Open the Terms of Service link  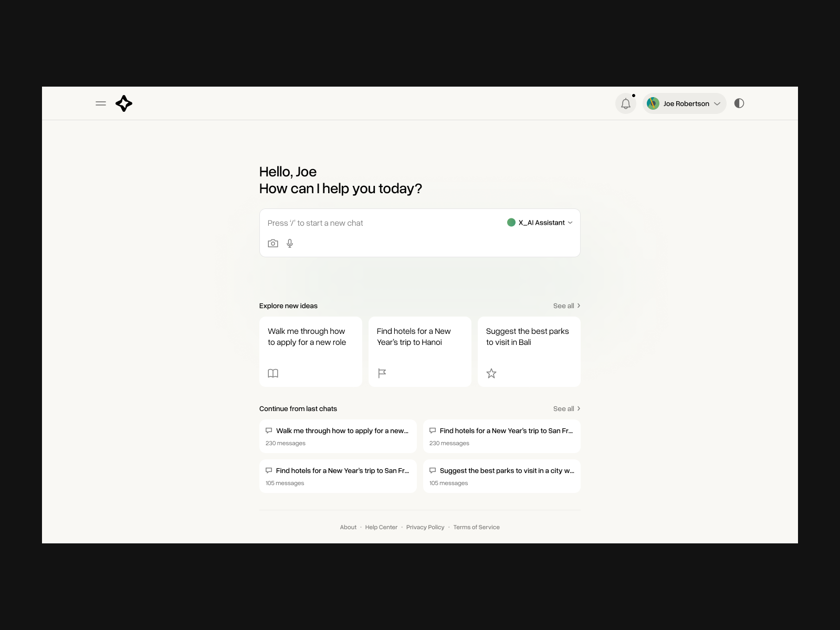[476, 527]
